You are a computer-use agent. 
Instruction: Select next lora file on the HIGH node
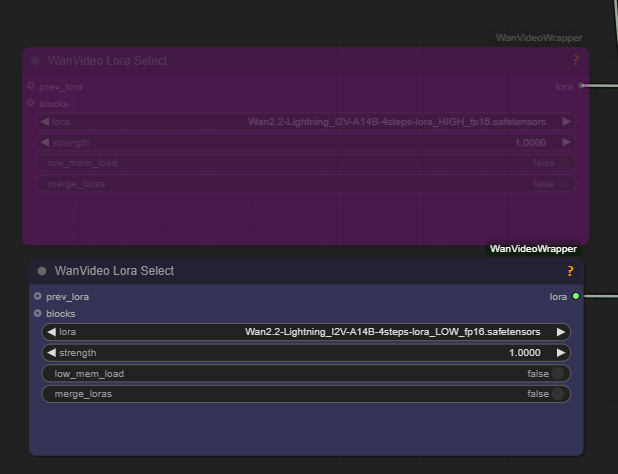pos(566,122)
